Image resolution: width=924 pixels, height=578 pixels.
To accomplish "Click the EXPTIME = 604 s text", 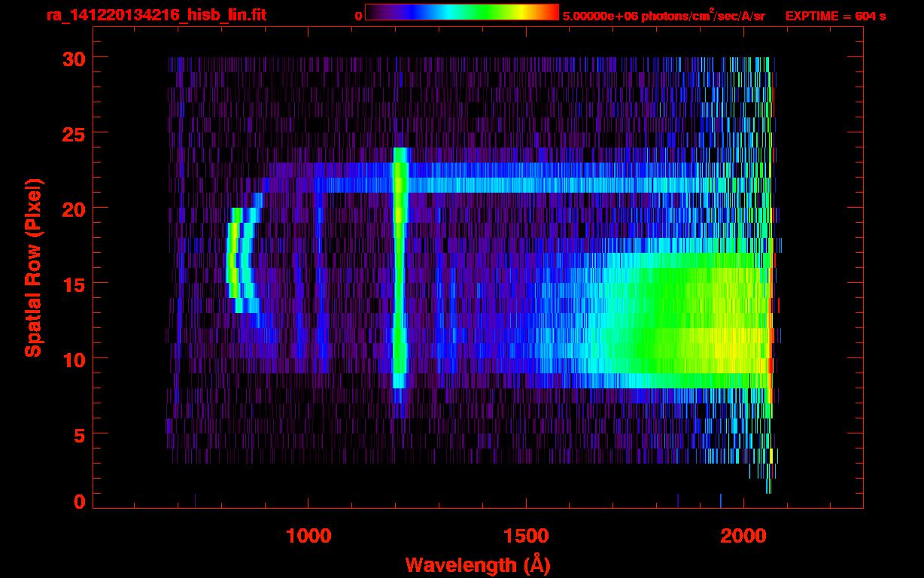I will (x=835, y=16).
